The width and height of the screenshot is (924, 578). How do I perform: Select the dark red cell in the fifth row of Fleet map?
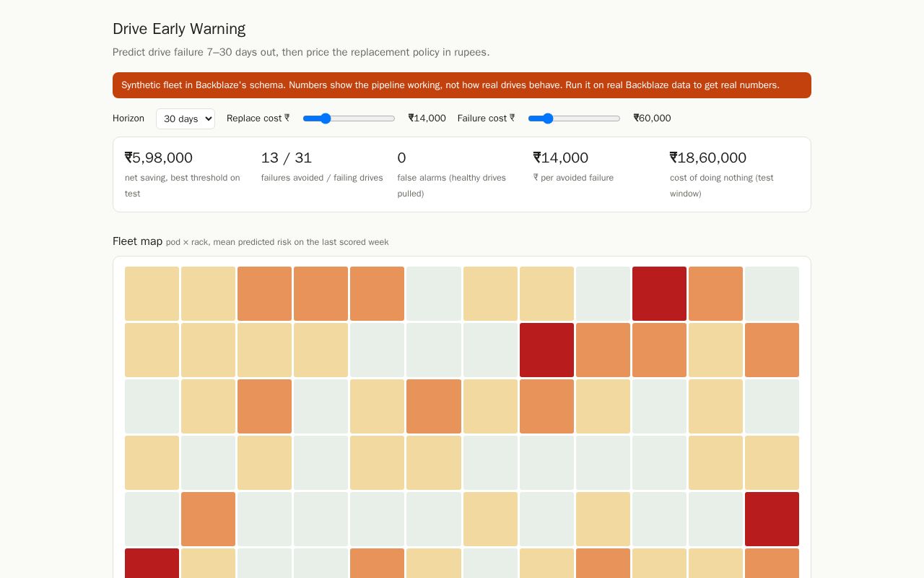(772, 519)
